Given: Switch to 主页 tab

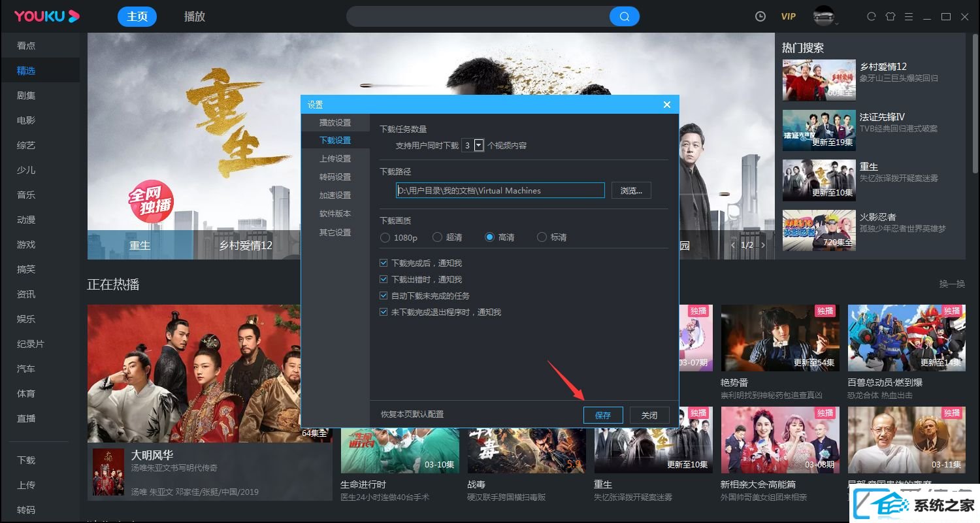Looking at the screenshot, I should click(137, 16).
